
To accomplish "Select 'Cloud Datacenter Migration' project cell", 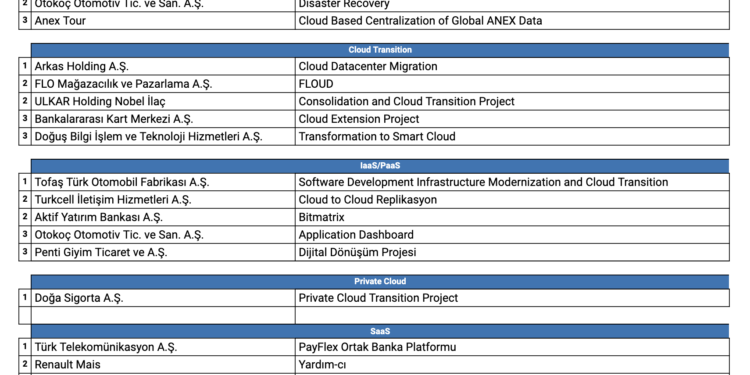I will tap(512, 66).
